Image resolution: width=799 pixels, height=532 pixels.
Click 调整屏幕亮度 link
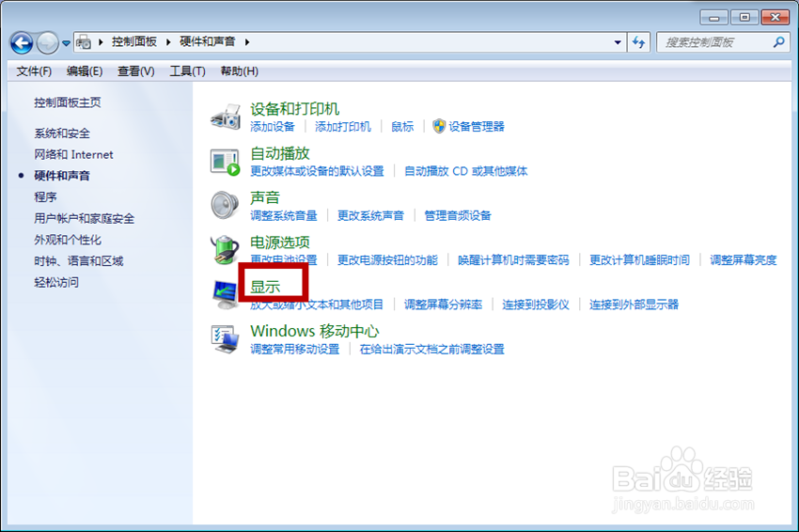(743, 259)
